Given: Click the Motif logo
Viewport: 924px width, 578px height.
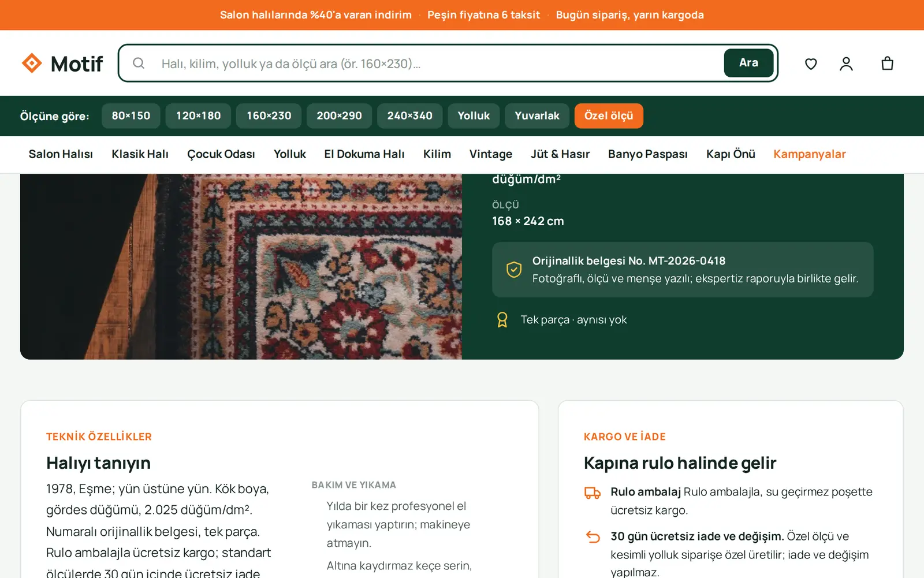Looking at the screenshot, I should point(62,64).
